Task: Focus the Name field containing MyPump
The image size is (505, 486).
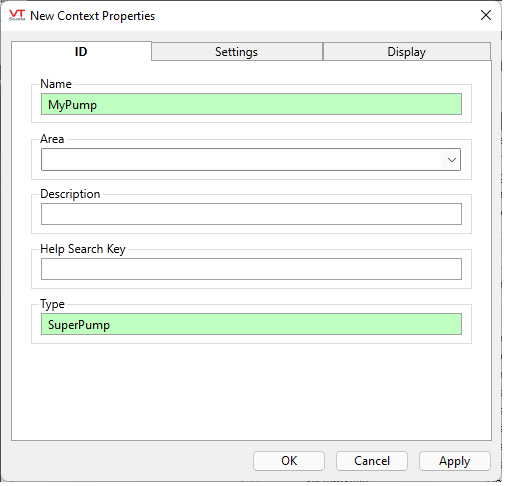Action: click(251, 104)
